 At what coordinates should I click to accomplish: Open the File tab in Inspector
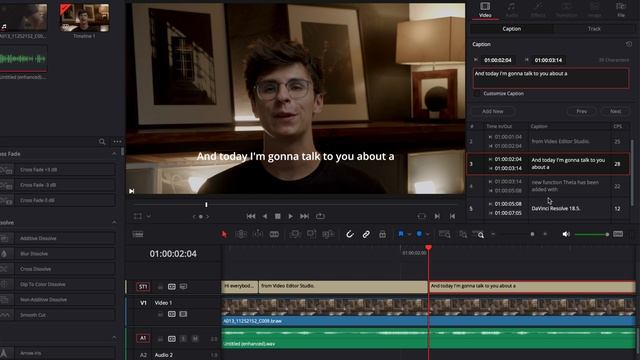[621, 10]
